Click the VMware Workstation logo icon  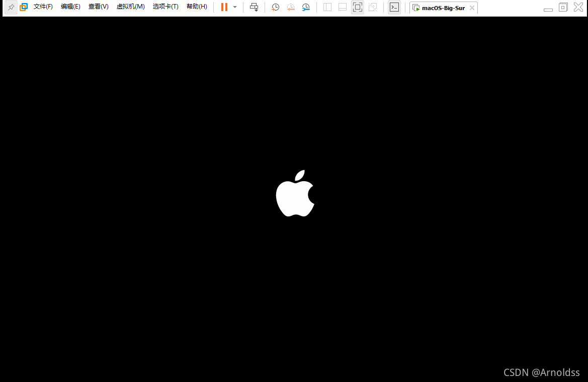(24, 7)
